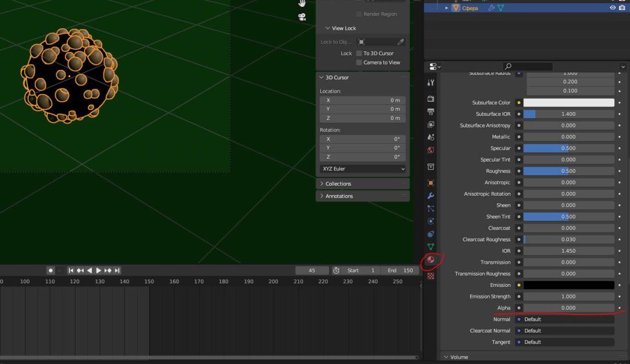Play the animation in reverse
The height and width of the screenshot is (364, 630).
click(x=89, y=271)
